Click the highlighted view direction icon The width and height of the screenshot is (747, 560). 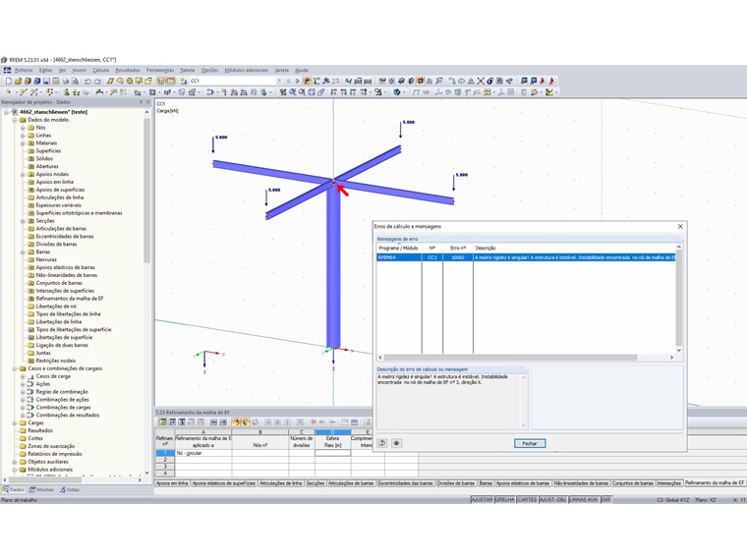421,81
